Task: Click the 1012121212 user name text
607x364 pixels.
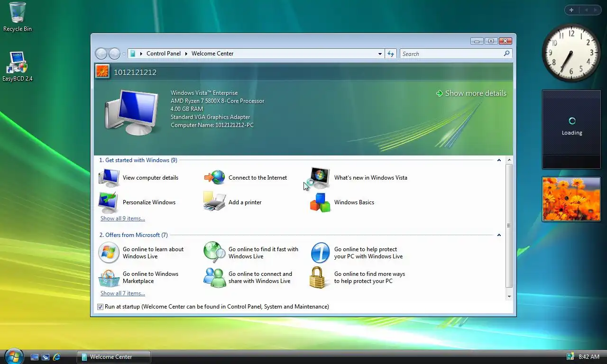Action: (135, 72)
